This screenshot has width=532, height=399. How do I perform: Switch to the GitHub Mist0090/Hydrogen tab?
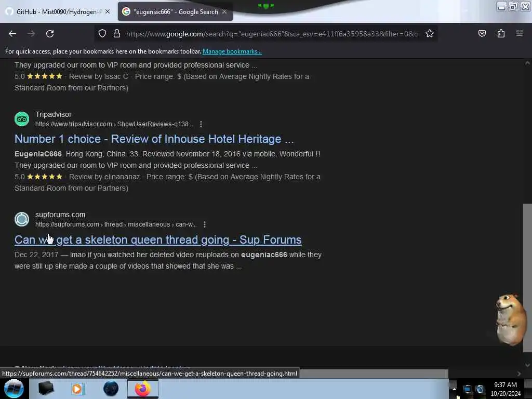[58, 11]
